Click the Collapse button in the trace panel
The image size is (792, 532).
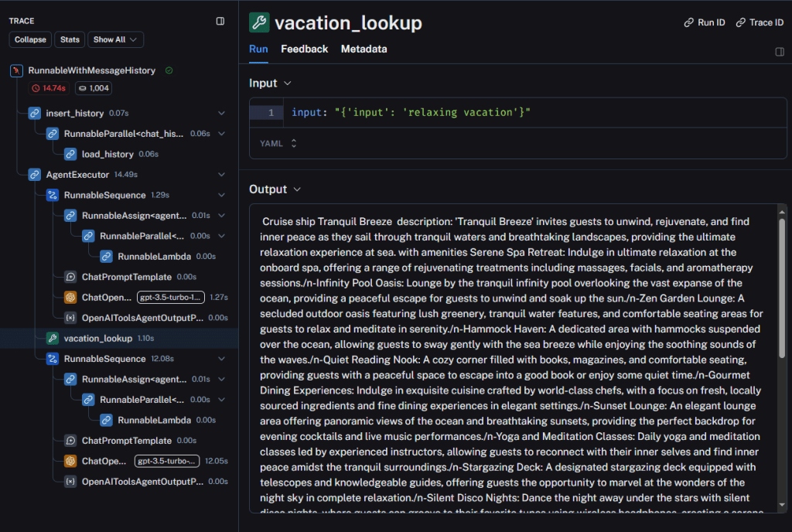tap(30, 39)
